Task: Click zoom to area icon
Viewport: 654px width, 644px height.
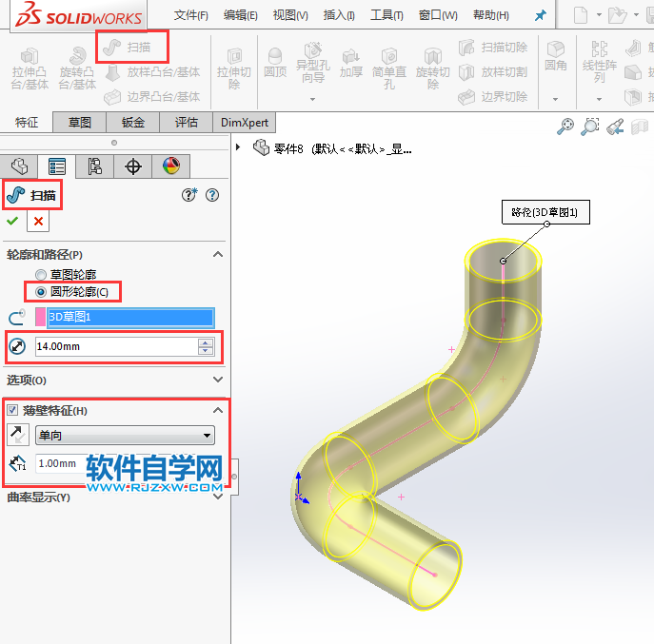Action: point(590,126)
